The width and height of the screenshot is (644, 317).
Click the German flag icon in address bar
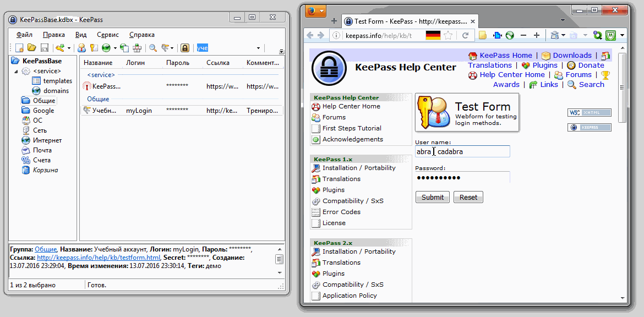433,35
